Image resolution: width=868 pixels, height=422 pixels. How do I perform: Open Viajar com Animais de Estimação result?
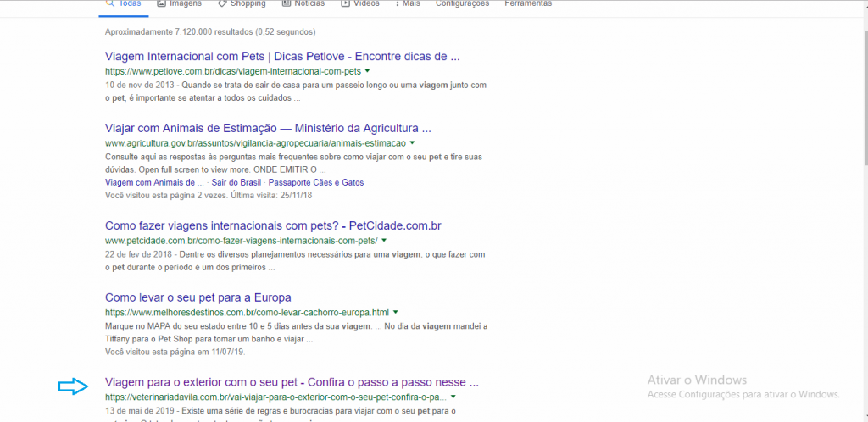coord(268,128)
